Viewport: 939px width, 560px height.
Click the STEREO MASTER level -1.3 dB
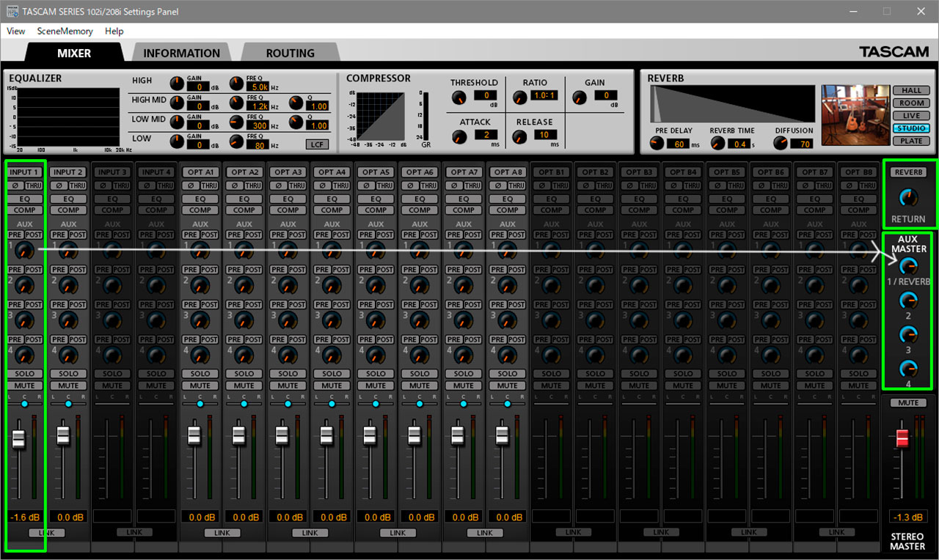pos(907,517)
